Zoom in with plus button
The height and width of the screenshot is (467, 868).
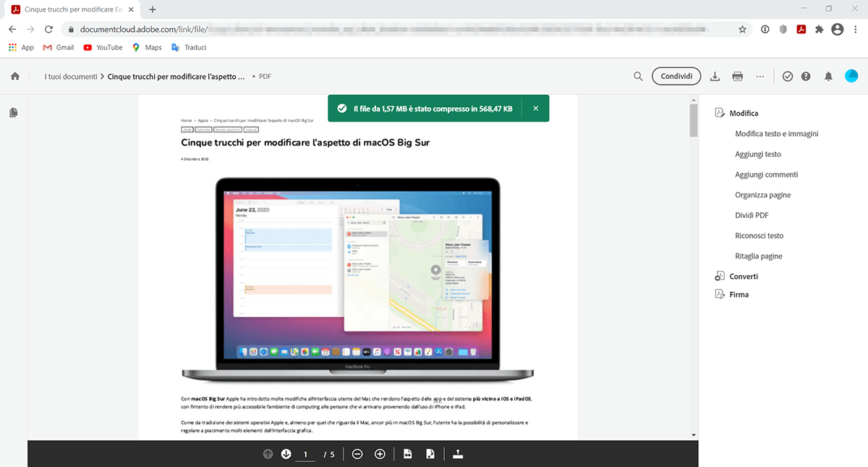tap(380, 454)
